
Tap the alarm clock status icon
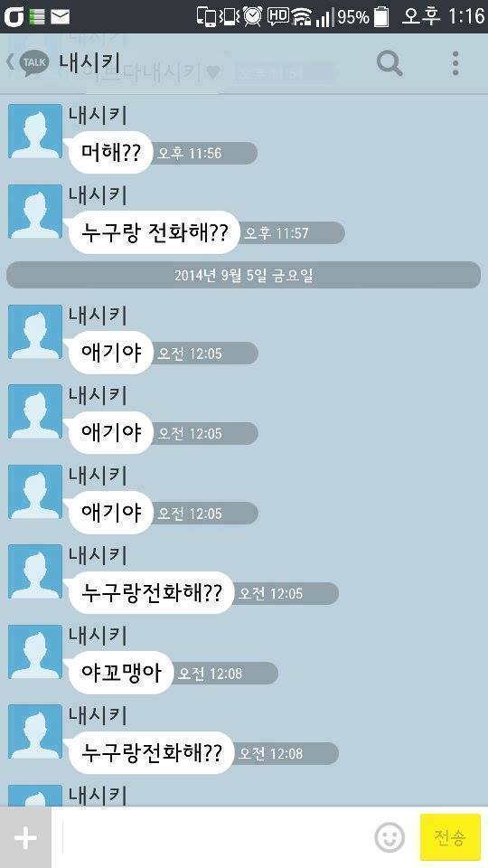pos(252,16)
